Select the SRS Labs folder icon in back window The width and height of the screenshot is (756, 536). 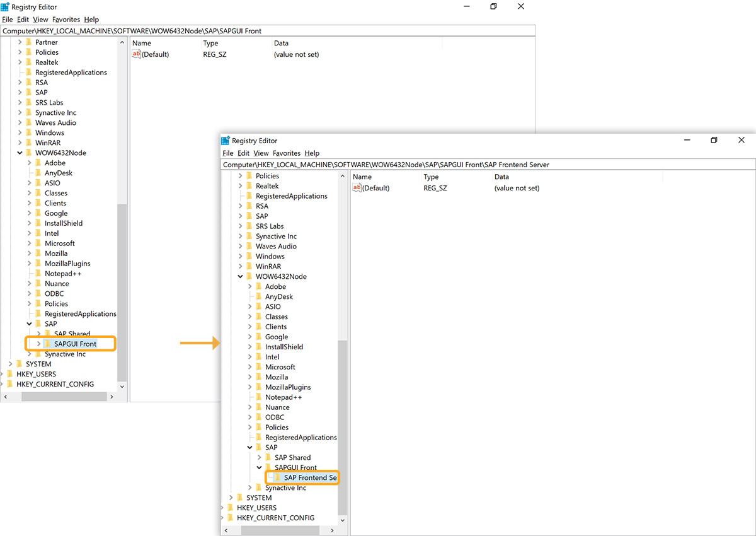pos(28,102)
